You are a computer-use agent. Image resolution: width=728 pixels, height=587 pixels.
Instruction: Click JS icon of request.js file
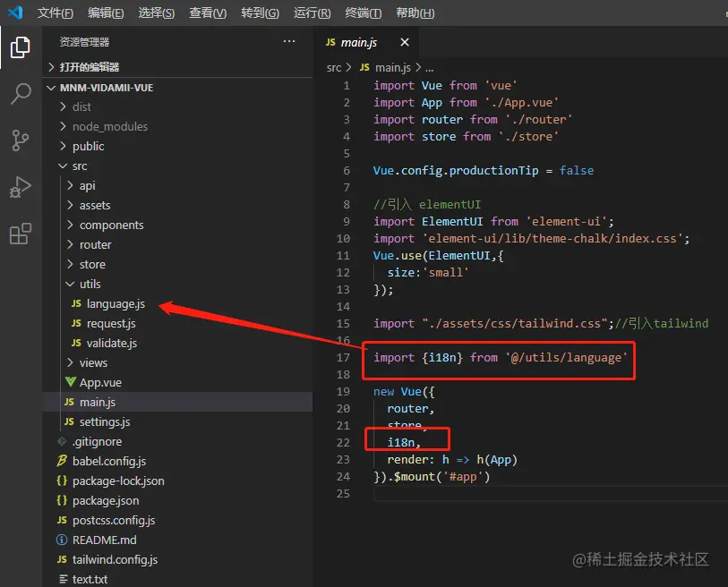pos(77,323)
